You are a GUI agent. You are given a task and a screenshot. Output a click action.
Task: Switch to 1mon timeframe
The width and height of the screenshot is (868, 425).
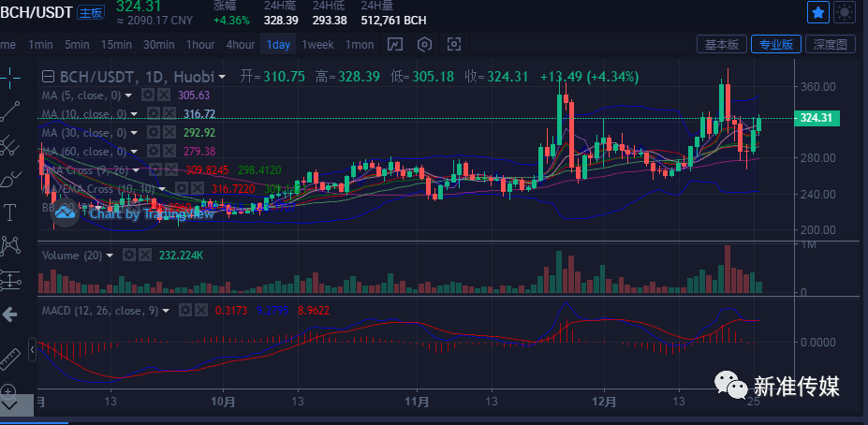pyautogui.click(x=360, y=45)
